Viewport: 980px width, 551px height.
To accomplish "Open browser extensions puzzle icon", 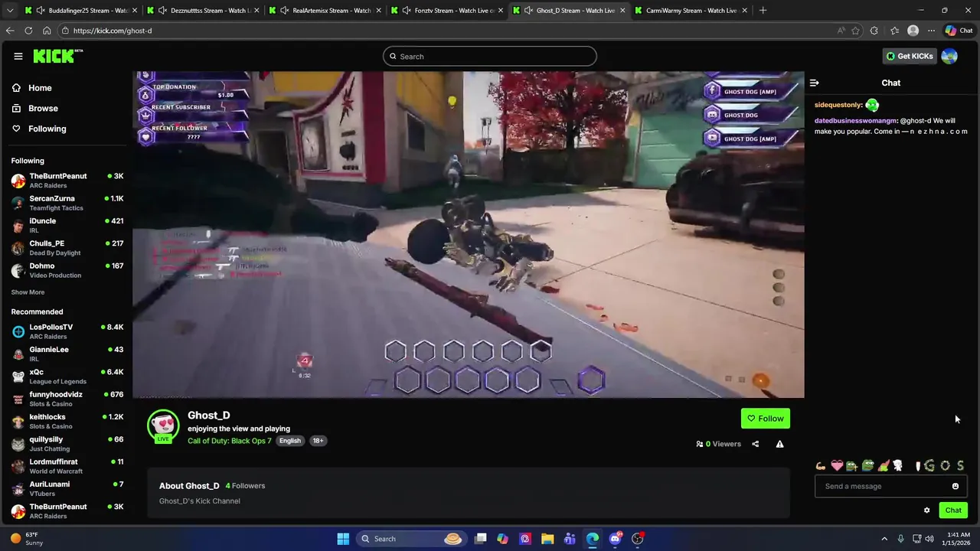I will pyautogui.click(x=874, y=31).
